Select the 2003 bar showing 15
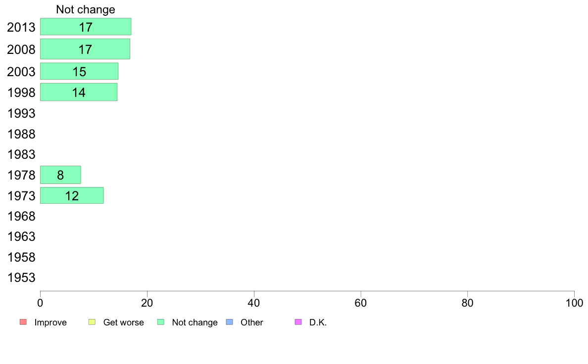The image size is (588, 364). point(79,71)
